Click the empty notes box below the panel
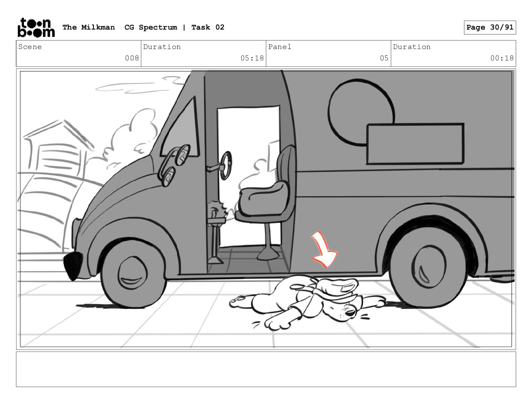Image resolution: width=532 pixels, height=411 pixels. 266,369
